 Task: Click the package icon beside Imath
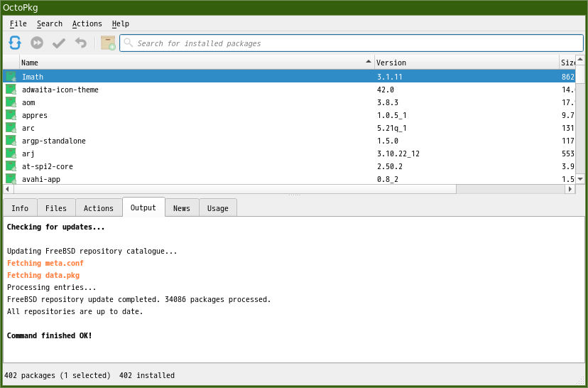11,77
